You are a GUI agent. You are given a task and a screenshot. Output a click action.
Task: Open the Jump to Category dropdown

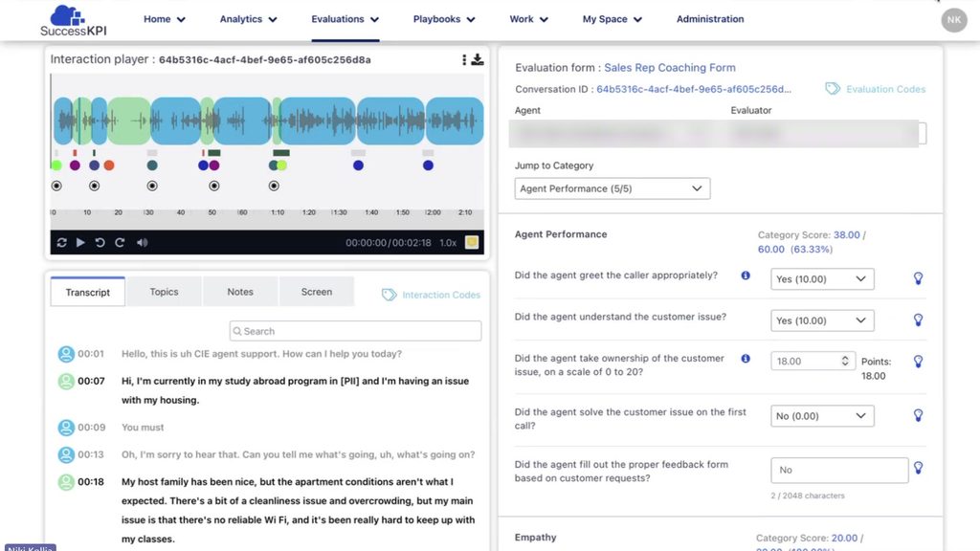(x=612, y=188)
